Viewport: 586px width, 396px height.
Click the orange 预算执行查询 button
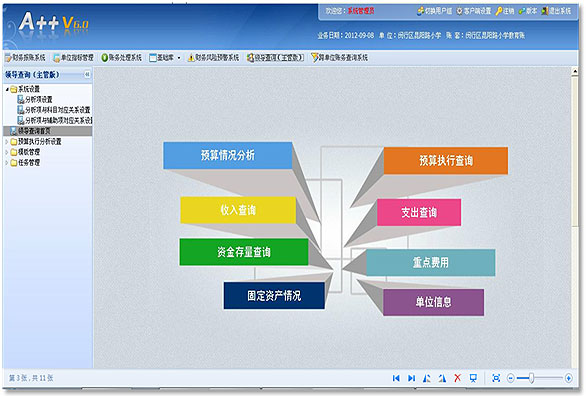(445, 161)
